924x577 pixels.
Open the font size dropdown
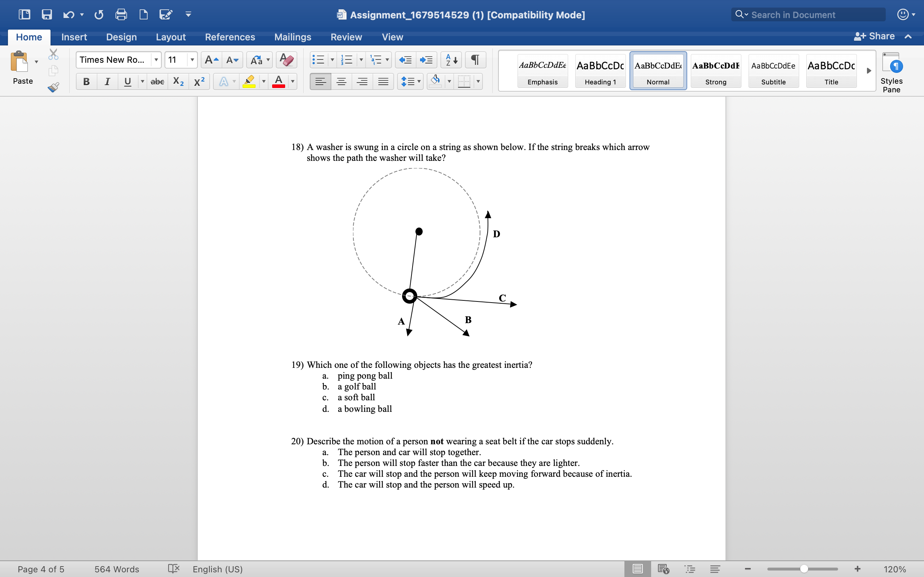tap(192, 60)
